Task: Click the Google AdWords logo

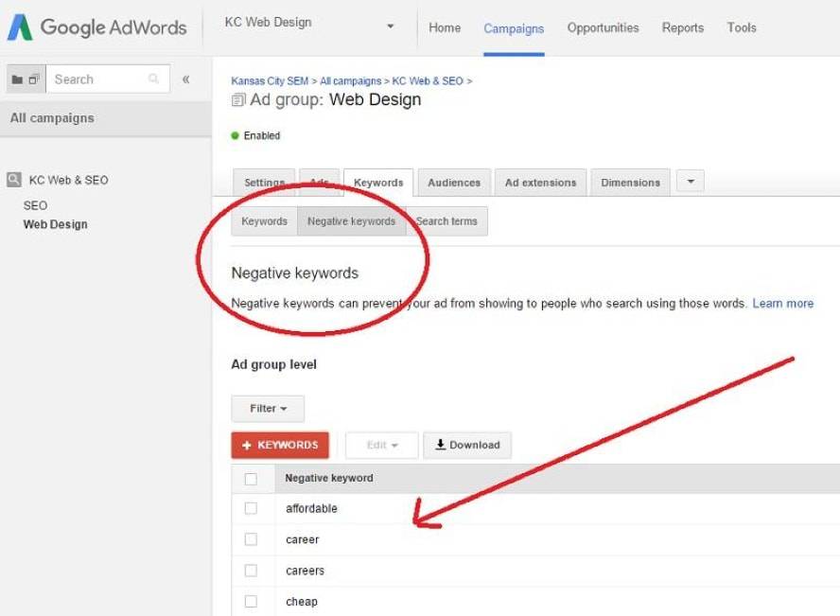Action: point(97,27)
